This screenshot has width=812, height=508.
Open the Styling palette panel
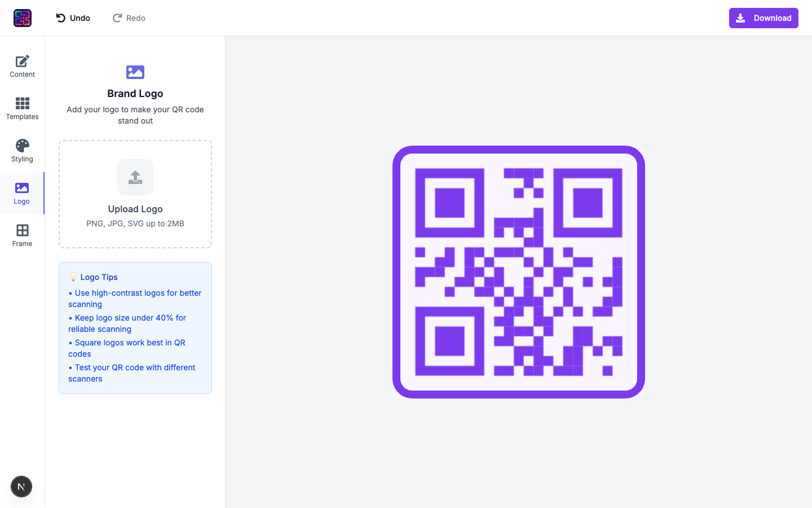click(22, 151)
